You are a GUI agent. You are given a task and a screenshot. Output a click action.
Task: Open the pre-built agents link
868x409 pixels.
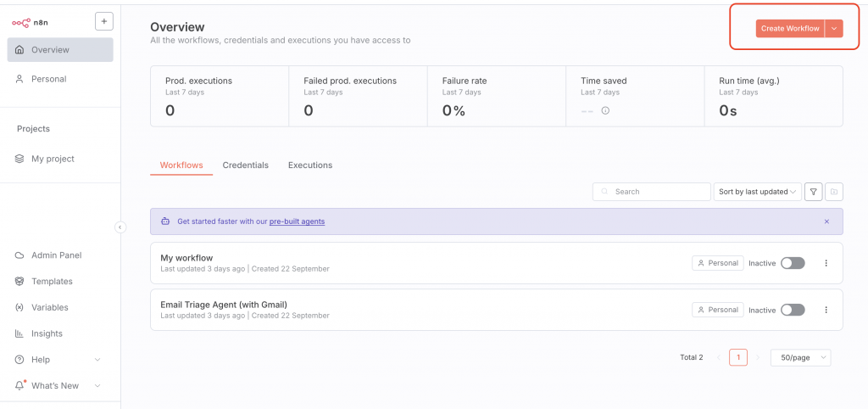pyautogui.click(x=297, y=221)
